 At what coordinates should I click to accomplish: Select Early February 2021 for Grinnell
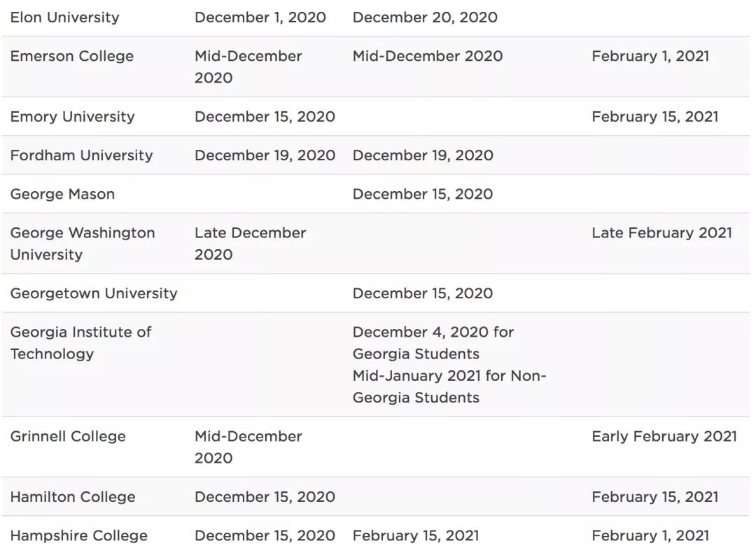tap(664, 436)
